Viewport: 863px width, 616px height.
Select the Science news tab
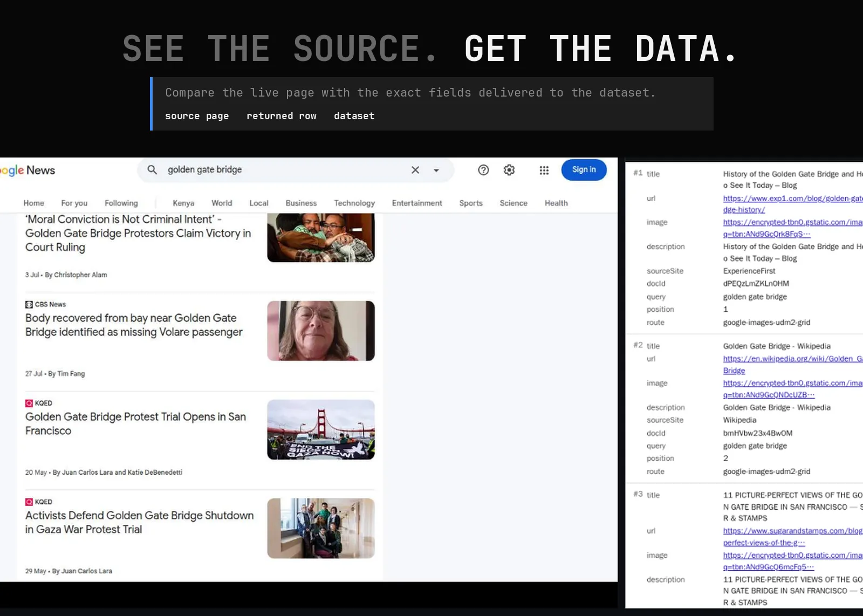point(513,203)
